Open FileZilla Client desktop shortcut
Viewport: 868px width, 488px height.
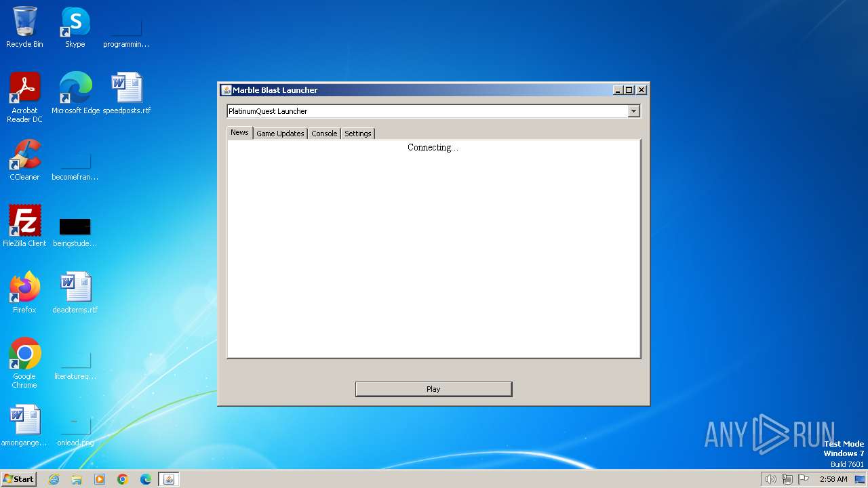(24, 226)
